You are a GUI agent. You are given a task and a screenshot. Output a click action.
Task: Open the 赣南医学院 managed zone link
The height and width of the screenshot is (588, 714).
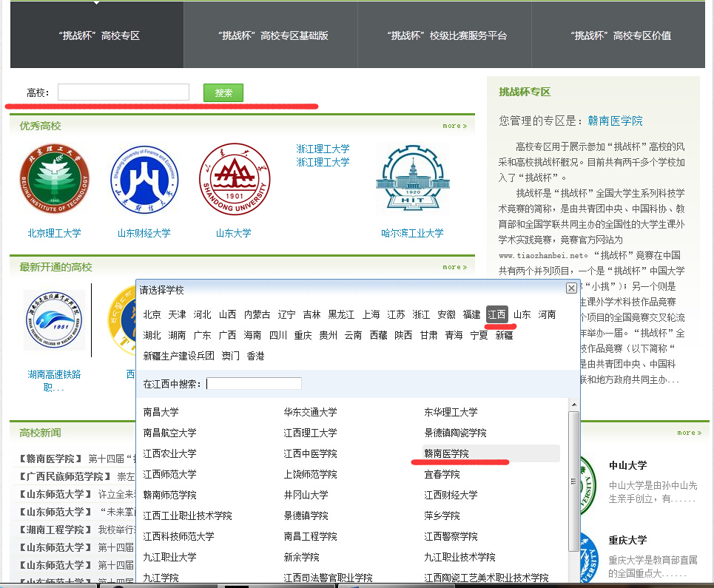pyautogui.click(x=615, y=121)
